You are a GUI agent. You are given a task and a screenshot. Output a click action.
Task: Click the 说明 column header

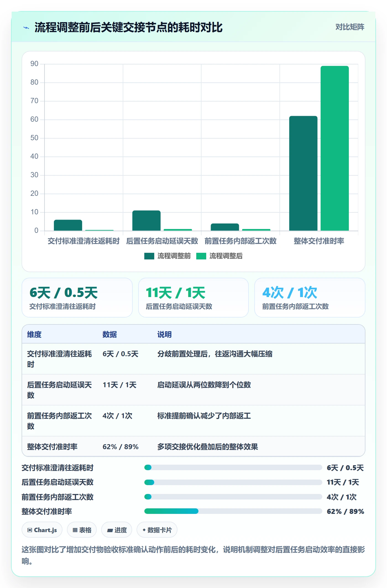(164, 334)
